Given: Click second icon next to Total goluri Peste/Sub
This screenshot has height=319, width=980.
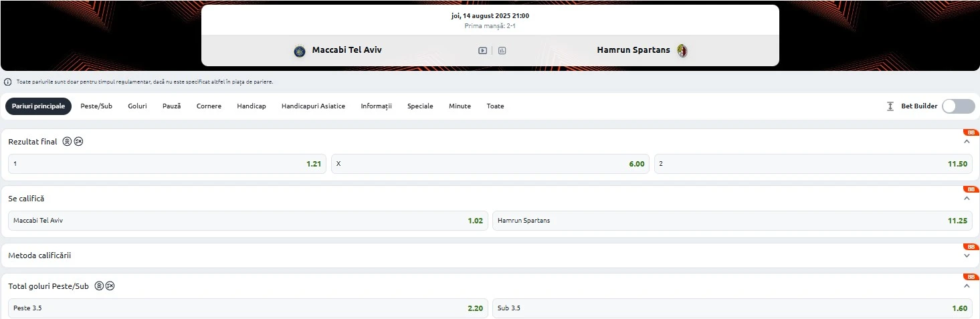Looking at the screenshot, I should (x=110, y=286).
